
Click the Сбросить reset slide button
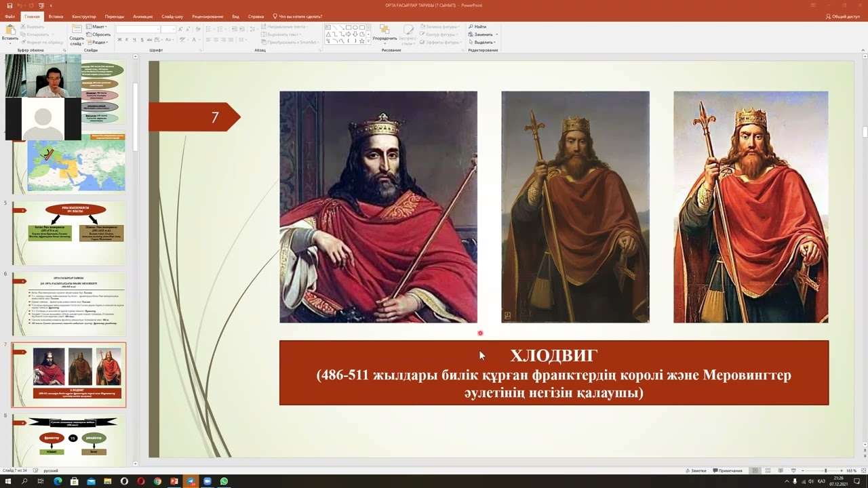[98, 35]
